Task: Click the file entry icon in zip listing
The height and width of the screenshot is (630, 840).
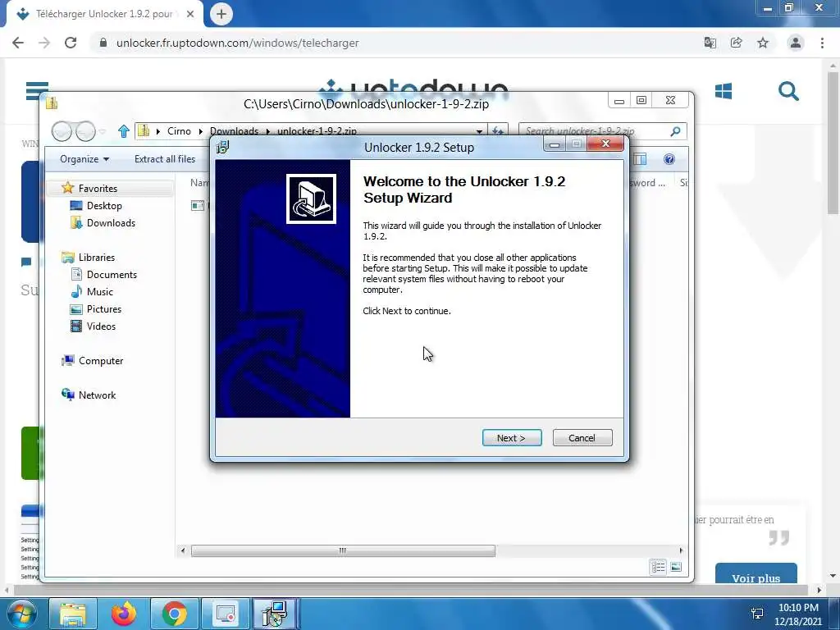Action: pyautogui.click(x=198, y=206)
